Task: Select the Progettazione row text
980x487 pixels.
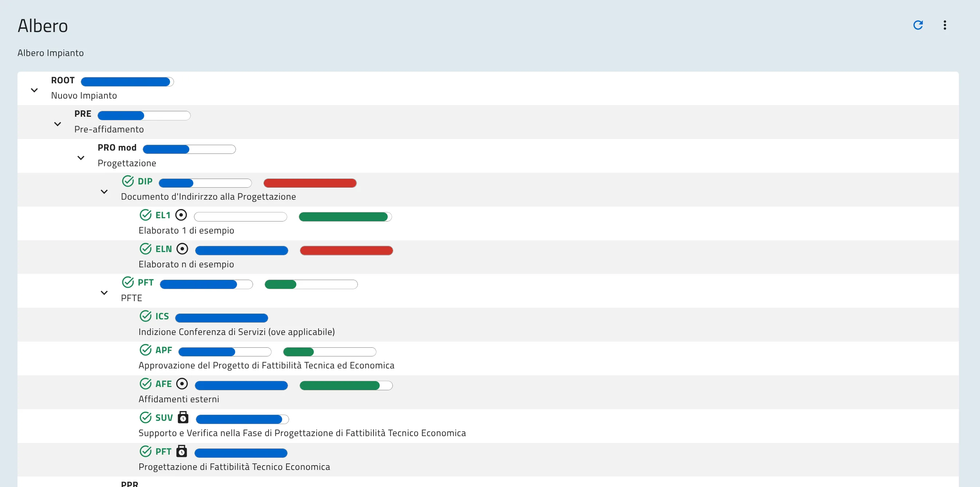Action: click(x=127, y=163)
